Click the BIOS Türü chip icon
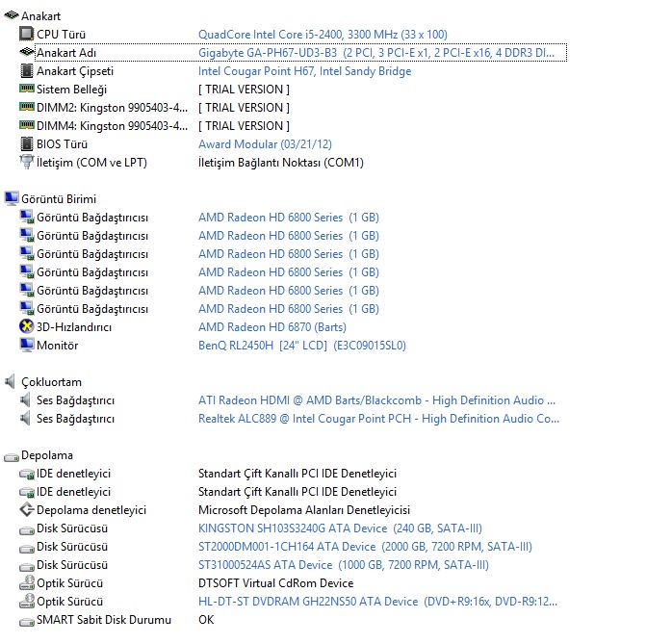 click(26, 143)
